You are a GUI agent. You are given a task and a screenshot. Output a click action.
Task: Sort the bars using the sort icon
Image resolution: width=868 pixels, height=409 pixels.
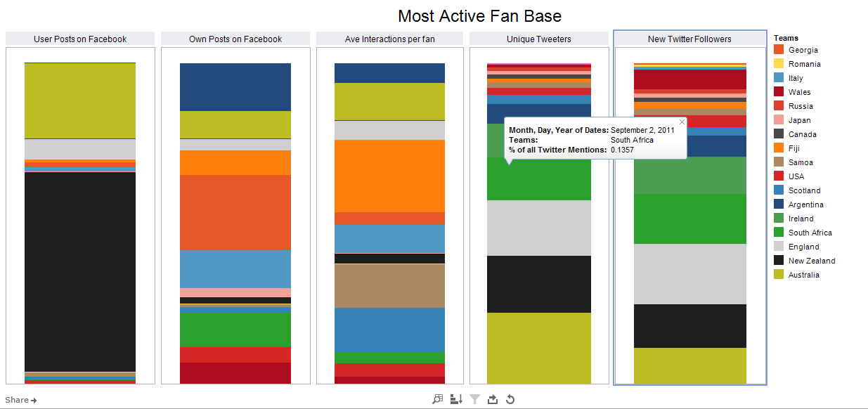[455, 399]
